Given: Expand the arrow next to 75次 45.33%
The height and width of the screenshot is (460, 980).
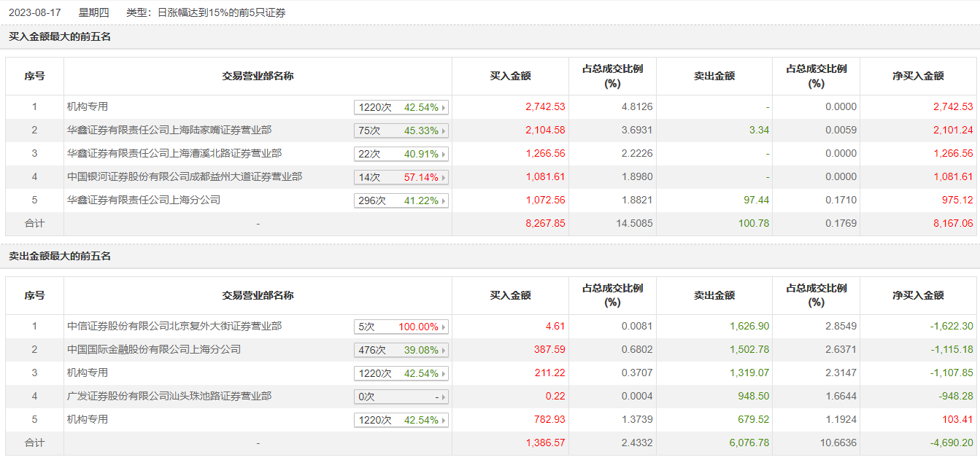Looking at the screenshot, I should click(444, 131).
